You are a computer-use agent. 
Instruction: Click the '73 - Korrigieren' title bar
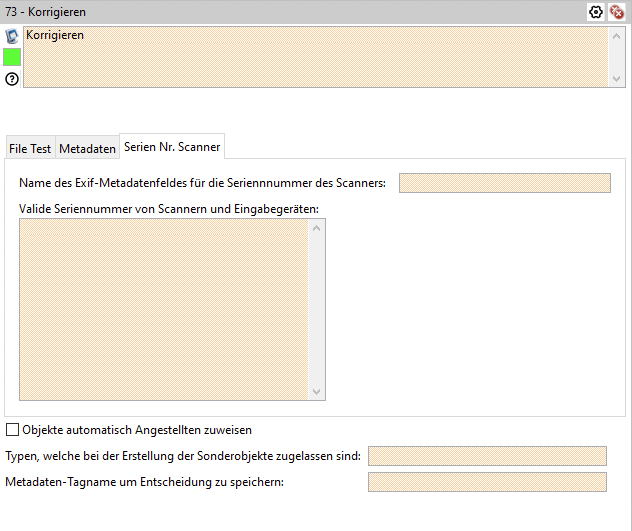pyautogui.click(x=250, y=12)
